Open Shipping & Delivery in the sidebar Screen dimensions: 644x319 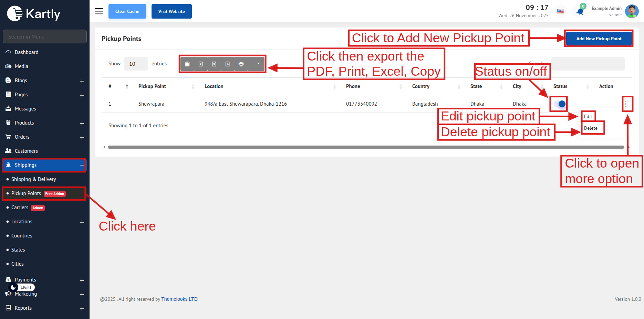pos(33,179)
